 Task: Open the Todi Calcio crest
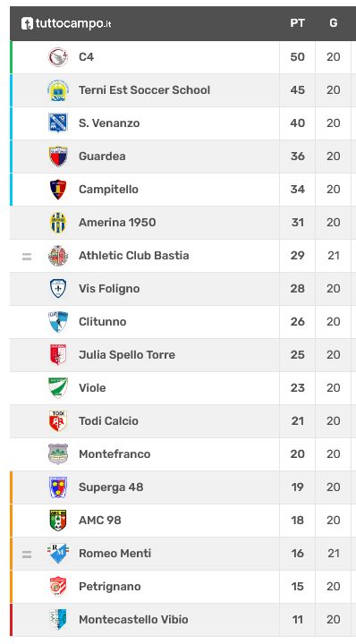tap(58, 421)
